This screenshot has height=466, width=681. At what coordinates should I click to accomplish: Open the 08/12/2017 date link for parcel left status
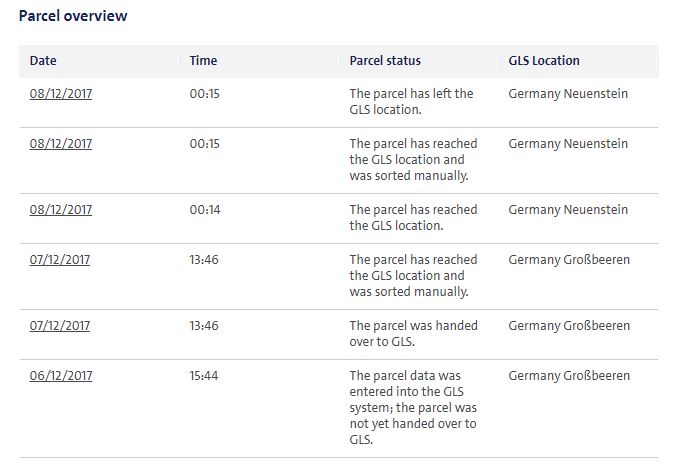click(x=61, y=94)
